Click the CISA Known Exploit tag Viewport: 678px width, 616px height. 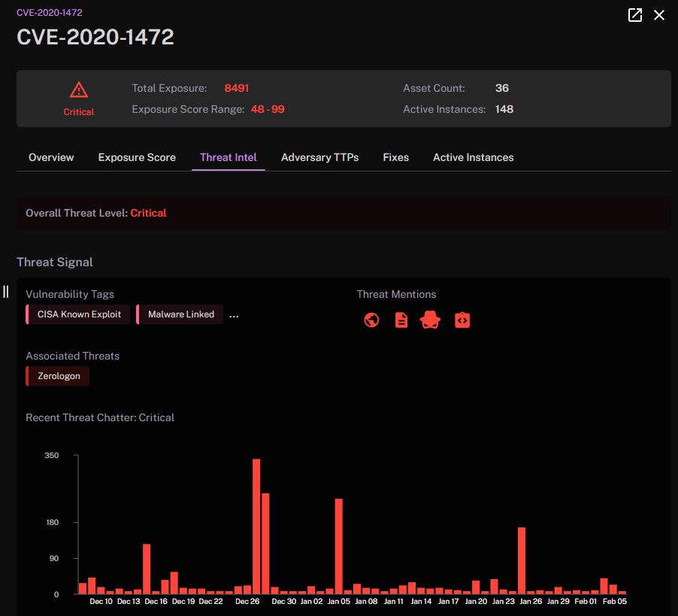tap(78, 314)
